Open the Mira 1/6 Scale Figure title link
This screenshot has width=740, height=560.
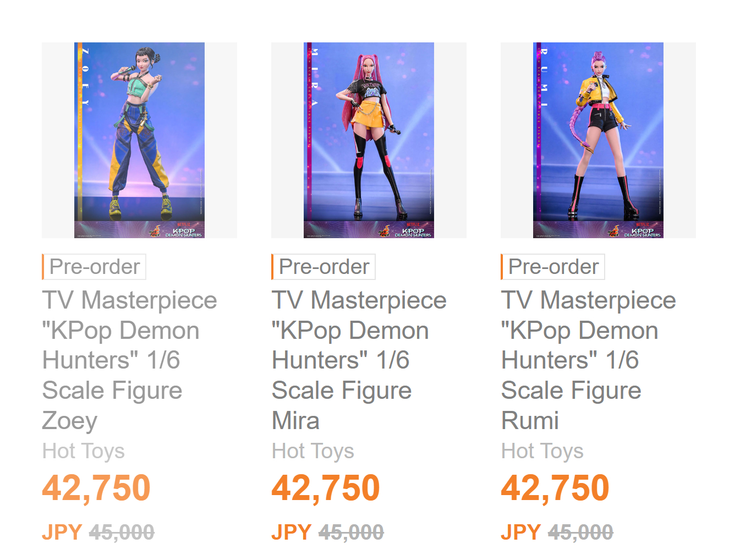click(359, 360)
